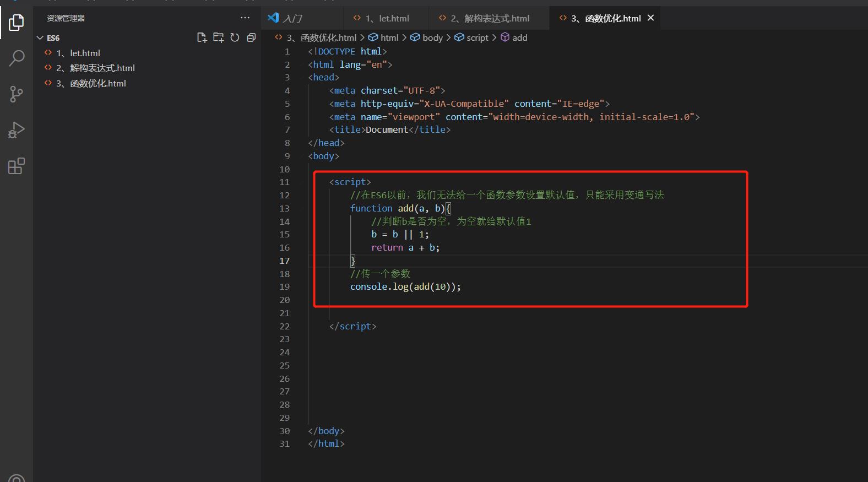868x482 pixels.
Task: Click the 'function add(a, b){' code line
Action: tap(400, 208)
